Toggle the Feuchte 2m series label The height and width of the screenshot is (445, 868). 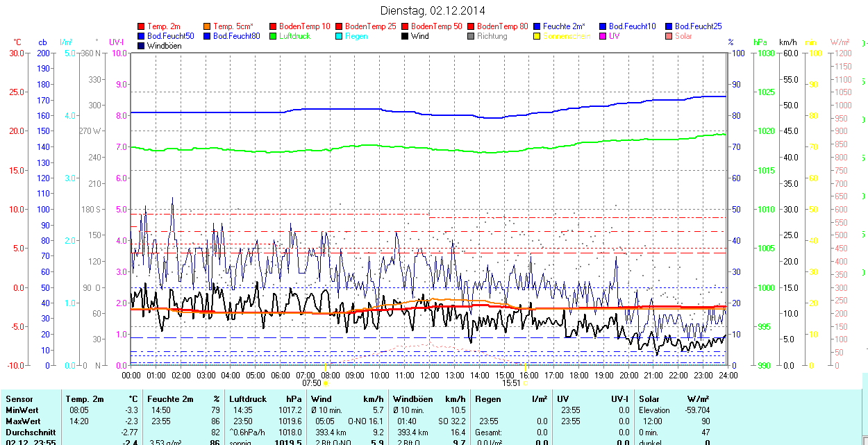(x=564, y=26)
